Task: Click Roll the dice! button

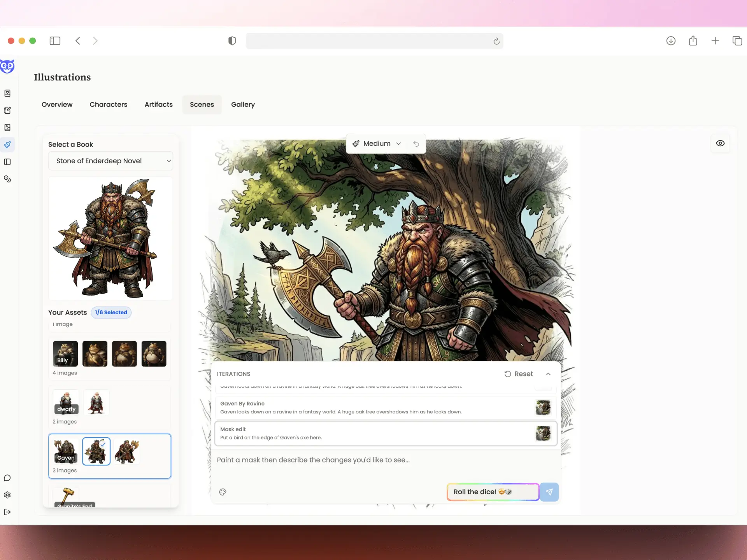Action: point(493,492)
